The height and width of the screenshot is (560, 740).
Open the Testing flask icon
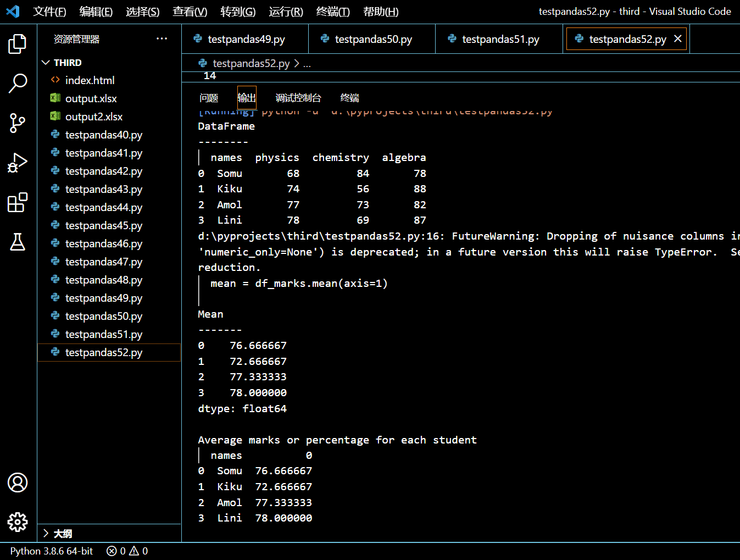point(18,242)
